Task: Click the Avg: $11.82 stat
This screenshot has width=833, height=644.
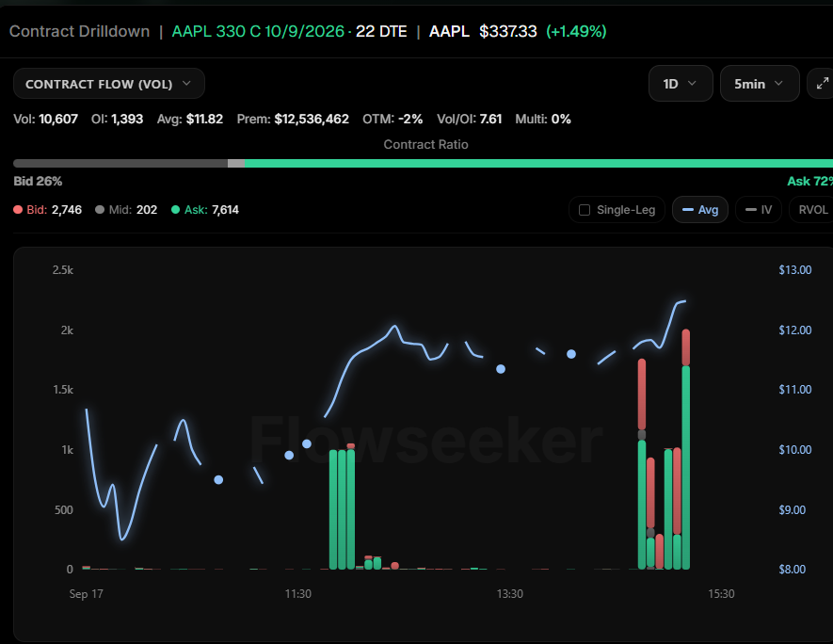Action: click(189, 119)
